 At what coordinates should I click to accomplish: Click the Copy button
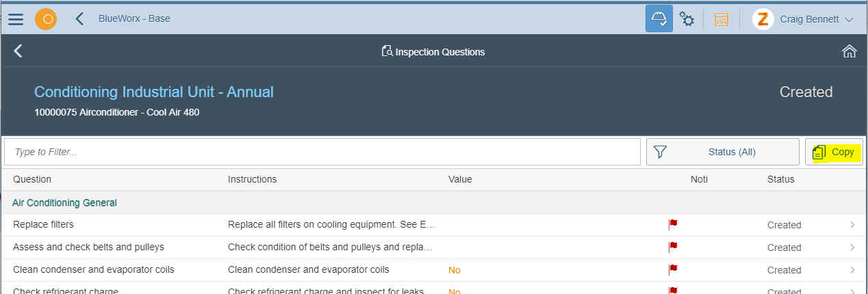tap(834, 152)
